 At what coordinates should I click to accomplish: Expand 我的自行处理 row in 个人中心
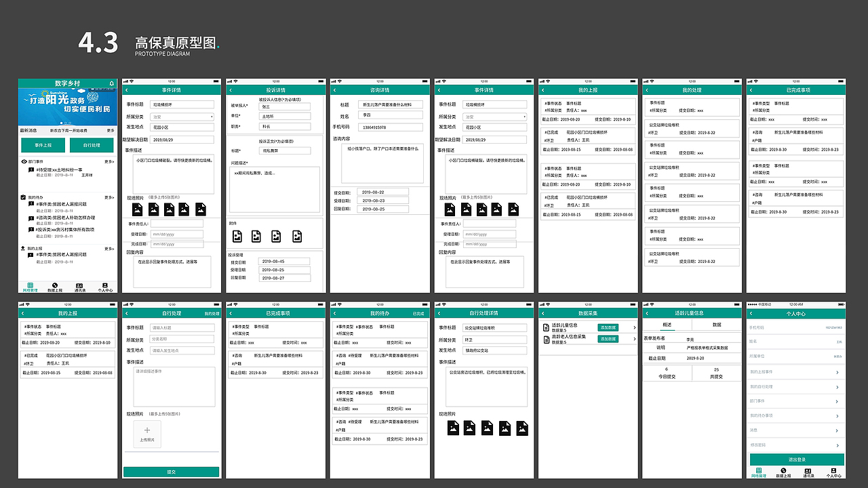click(797, 386)
